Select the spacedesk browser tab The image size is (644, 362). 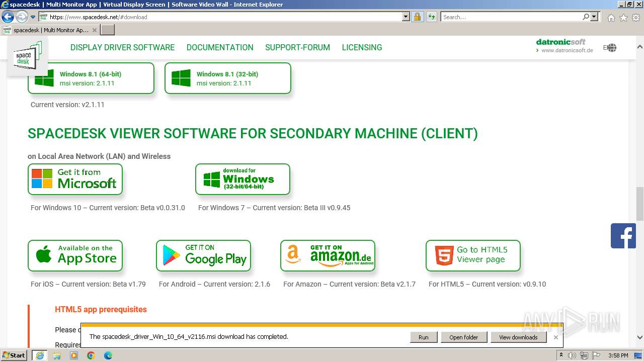[50, 30]
